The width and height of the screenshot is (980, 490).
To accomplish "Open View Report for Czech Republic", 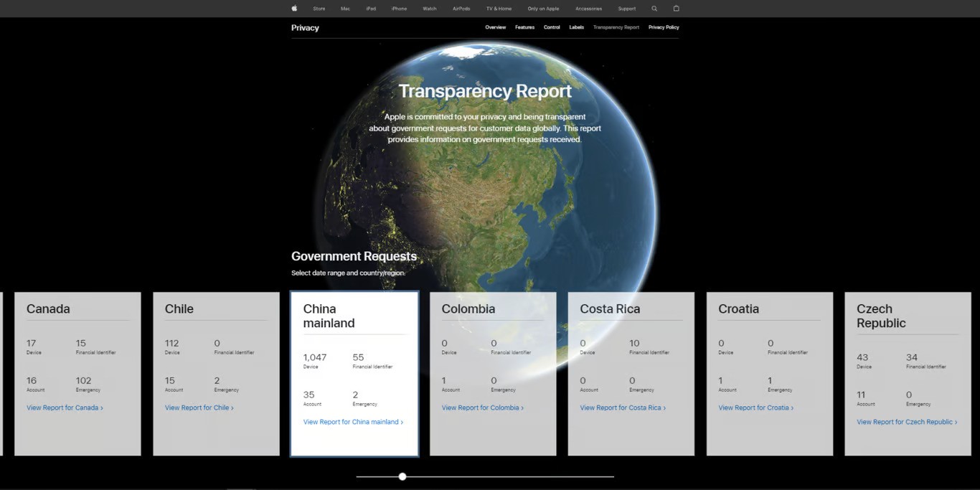I will pos(907,422).
